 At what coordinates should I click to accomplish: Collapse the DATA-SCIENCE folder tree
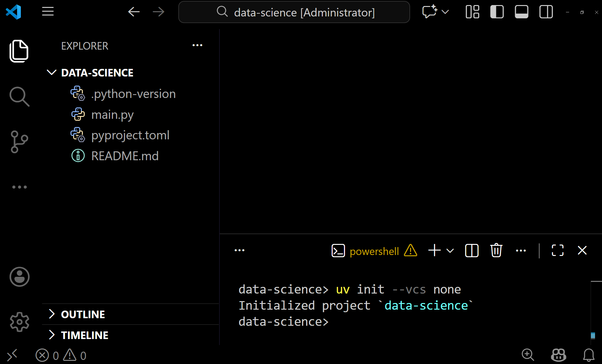point(52,73)
